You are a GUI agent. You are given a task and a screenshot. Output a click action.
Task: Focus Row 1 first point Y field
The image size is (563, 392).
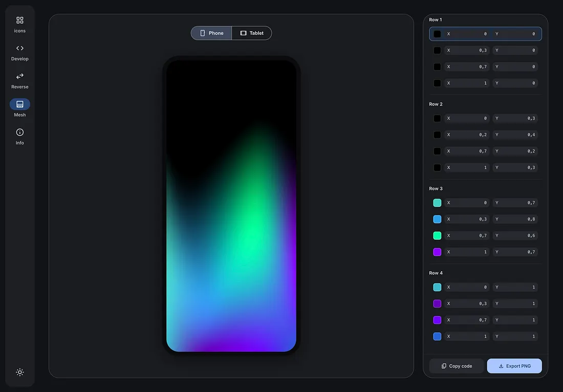tap(515, 34)
